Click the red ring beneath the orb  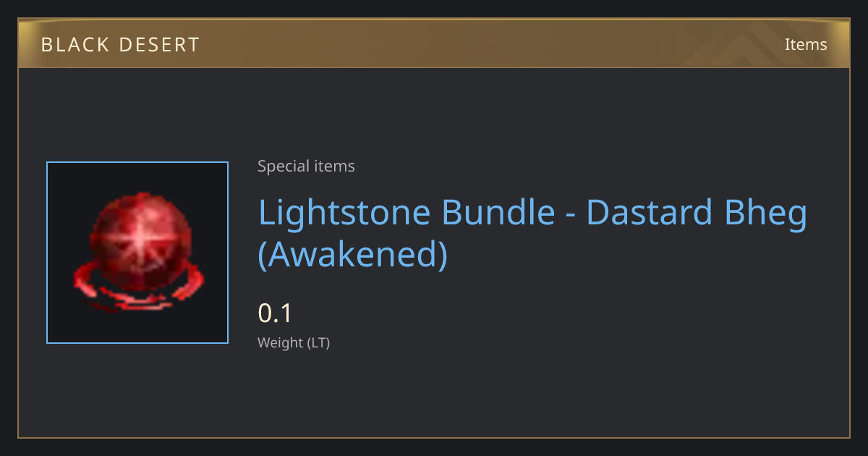click(137, 290)
